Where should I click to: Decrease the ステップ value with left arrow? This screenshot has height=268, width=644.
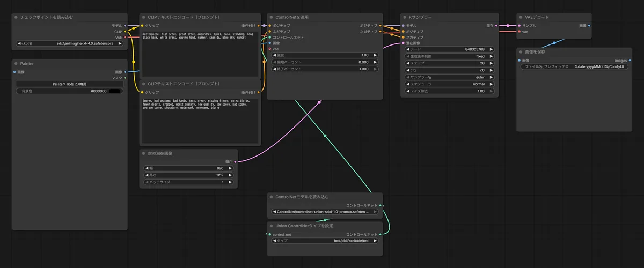pos(408,63)
